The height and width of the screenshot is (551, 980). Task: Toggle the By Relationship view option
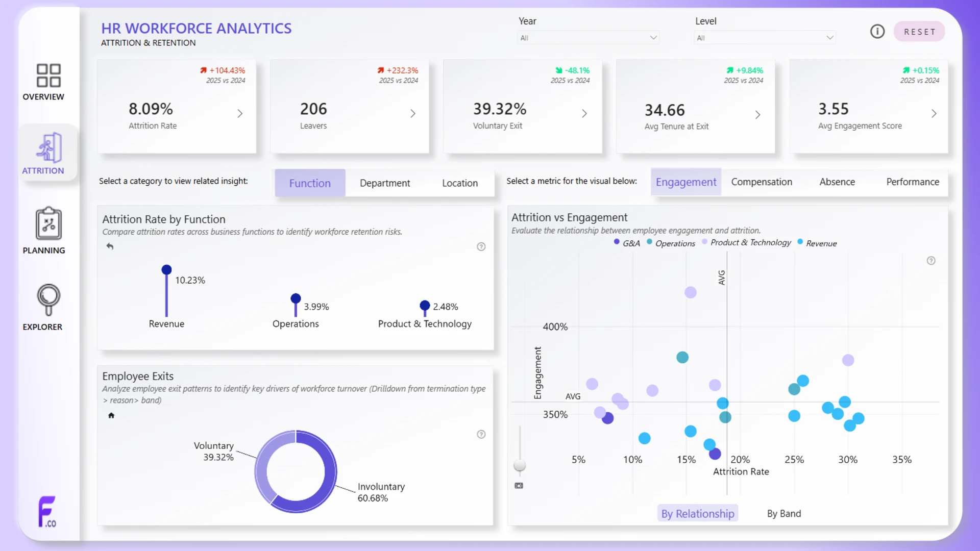point(698,513)
